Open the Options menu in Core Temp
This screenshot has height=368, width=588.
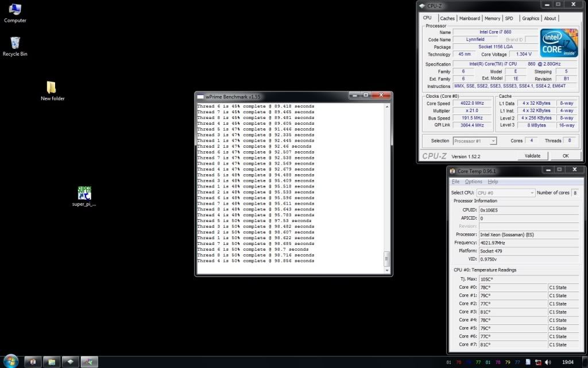click(474, 181)
